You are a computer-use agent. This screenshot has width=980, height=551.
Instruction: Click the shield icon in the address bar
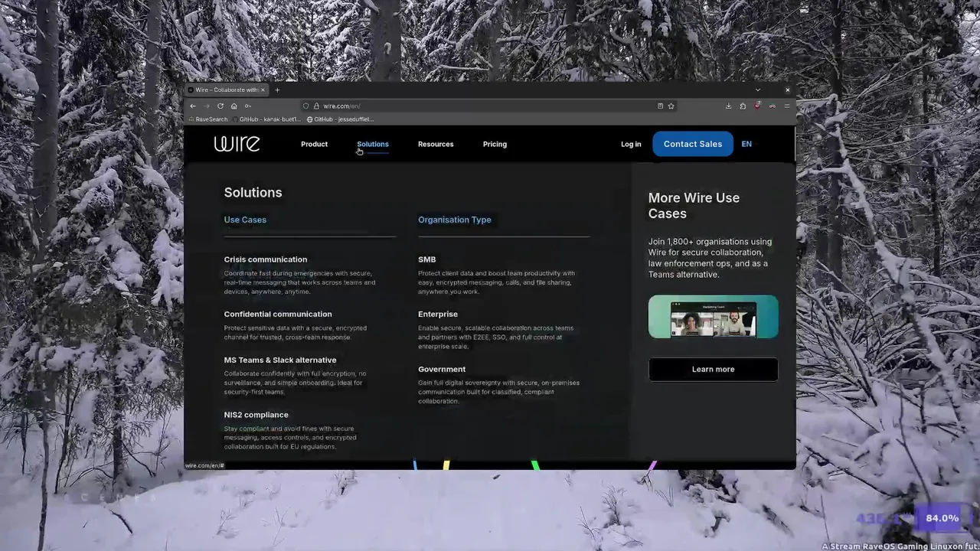[305, 106]
